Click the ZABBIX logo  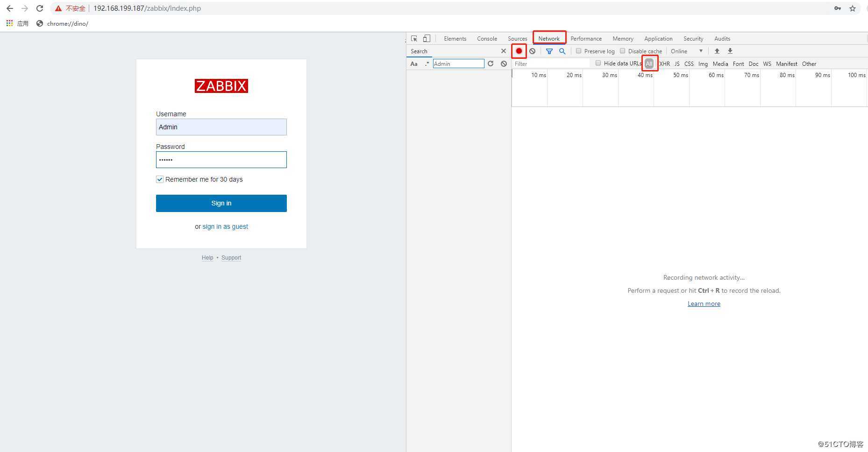click(221, 86)
